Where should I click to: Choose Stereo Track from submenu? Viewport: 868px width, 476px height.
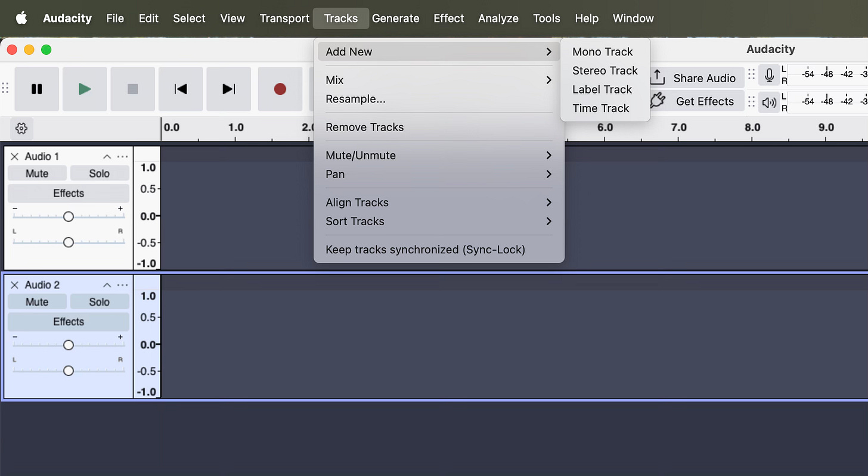[x=605, y=70]
